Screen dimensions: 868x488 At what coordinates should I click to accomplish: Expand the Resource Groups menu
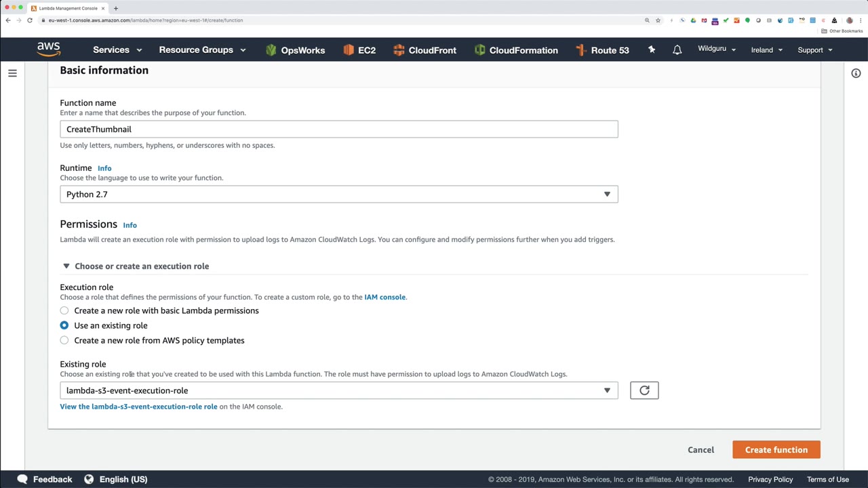(x=202, y=49)
